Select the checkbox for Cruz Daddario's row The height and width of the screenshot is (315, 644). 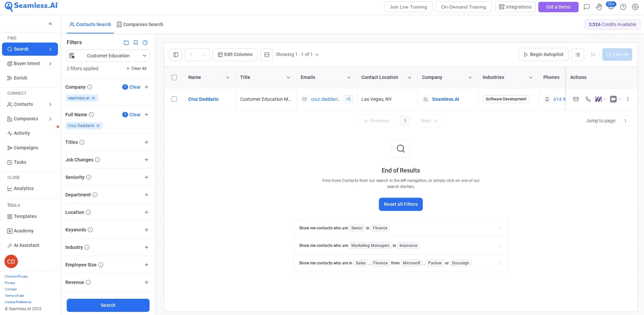tap(174, 99)
